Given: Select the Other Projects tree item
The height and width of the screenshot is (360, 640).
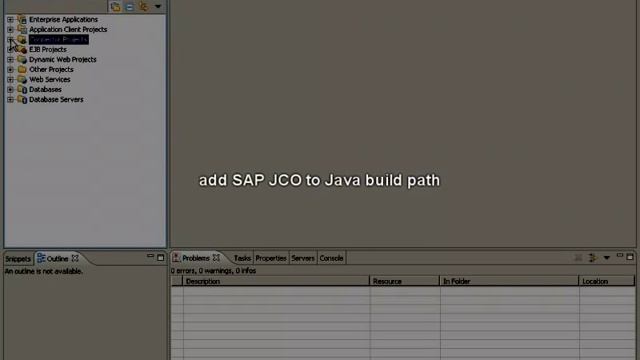Looking at the screenshot, I should coord(51,69).
